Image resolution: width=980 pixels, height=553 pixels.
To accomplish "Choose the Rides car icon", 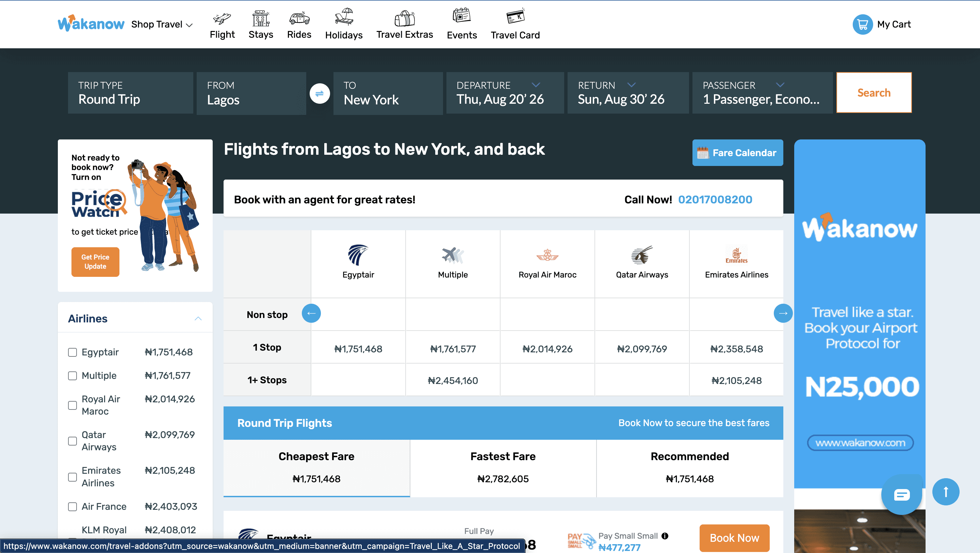I will (x=299, y=18).
